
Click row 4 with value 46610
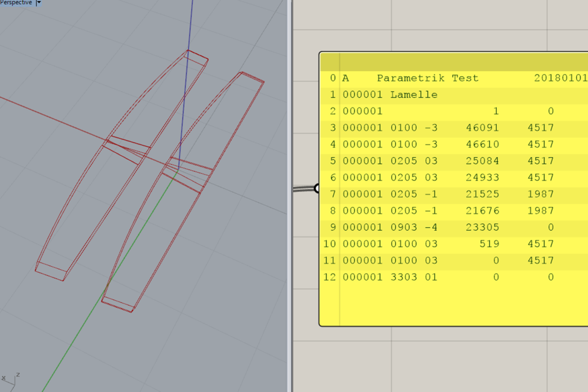447,144
